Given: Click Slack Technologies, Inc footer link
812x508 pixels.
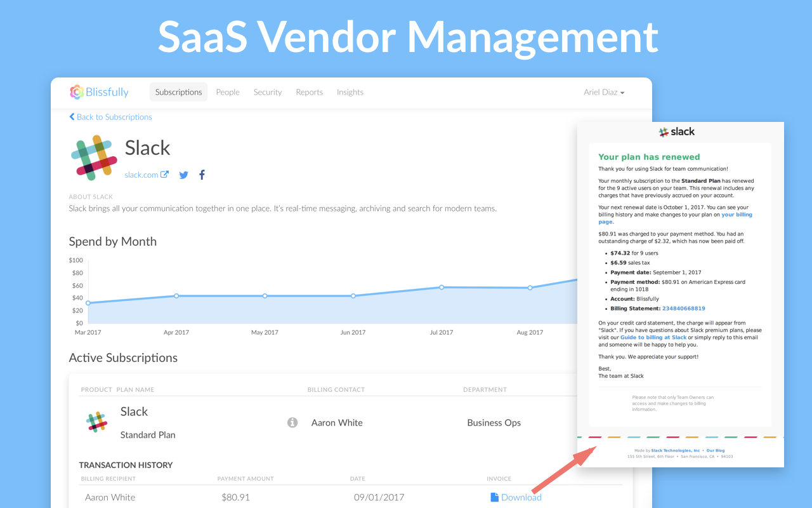Looking at the screenshot, I should click(x=676, y=450).
